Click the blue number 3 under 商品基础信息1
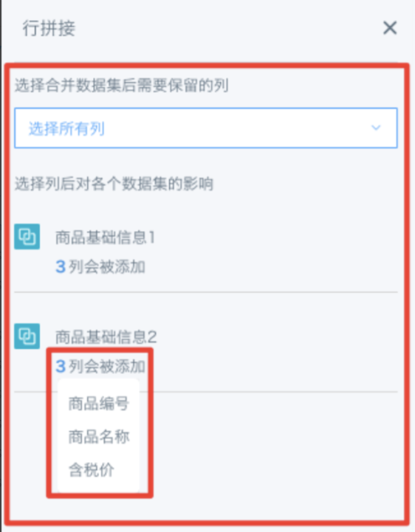Viewport: 415px width, 532px height. coord(61,266)
